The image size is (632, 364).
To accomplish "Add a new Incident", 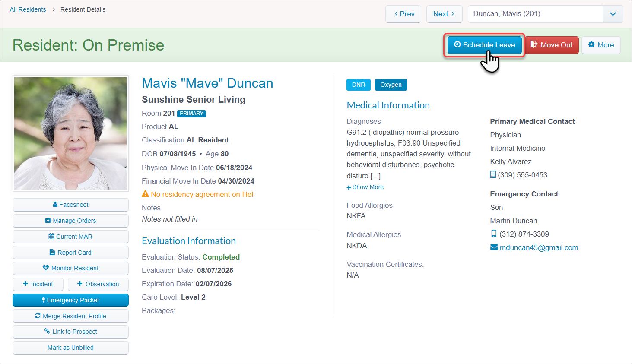I will click(x=38, y=284).
